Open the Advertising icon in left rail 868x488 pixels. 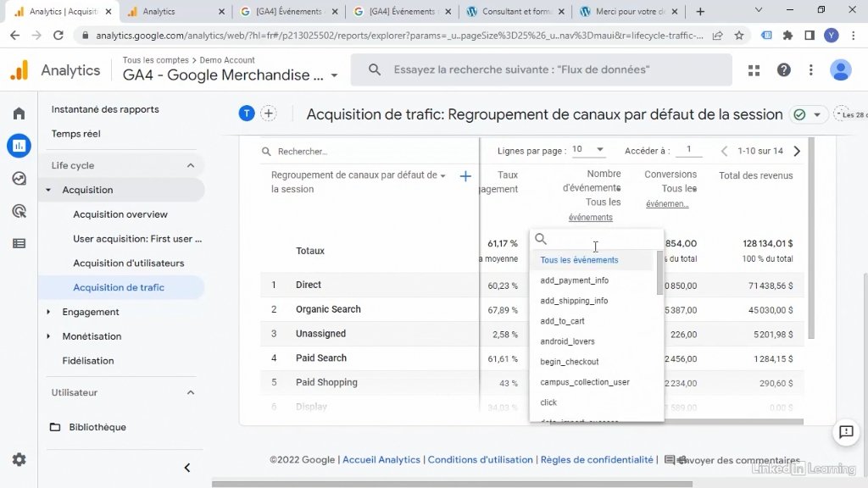[x=19, y=211]
